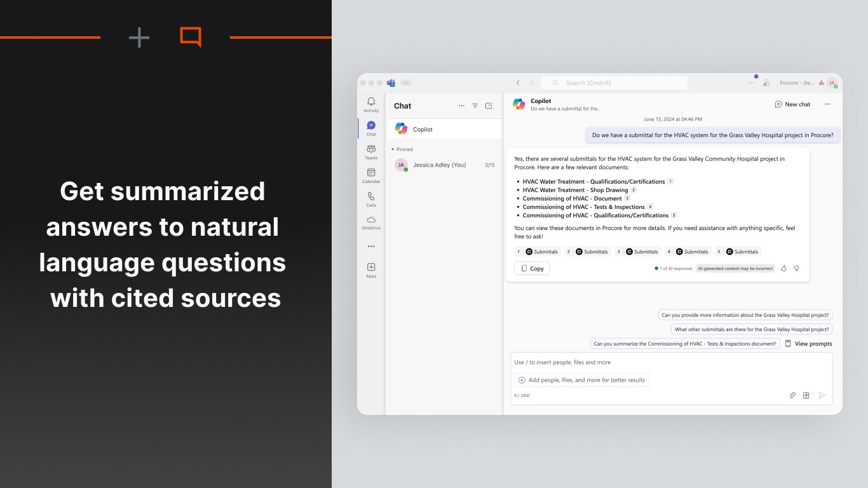868x488 pixels.
Task: Open the JA profile avatar at top right
Action: pyautogui.click(x=832, y=83)
